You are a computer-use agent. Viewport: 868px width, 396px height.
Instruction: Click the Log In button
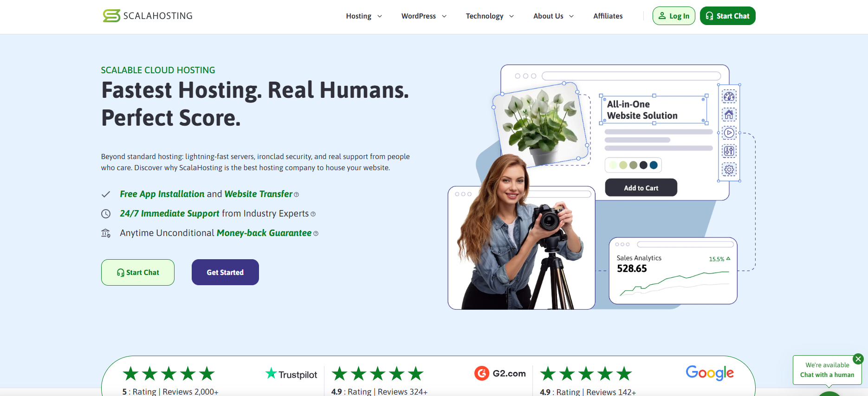pyautogui.click(x=674, y=16)
